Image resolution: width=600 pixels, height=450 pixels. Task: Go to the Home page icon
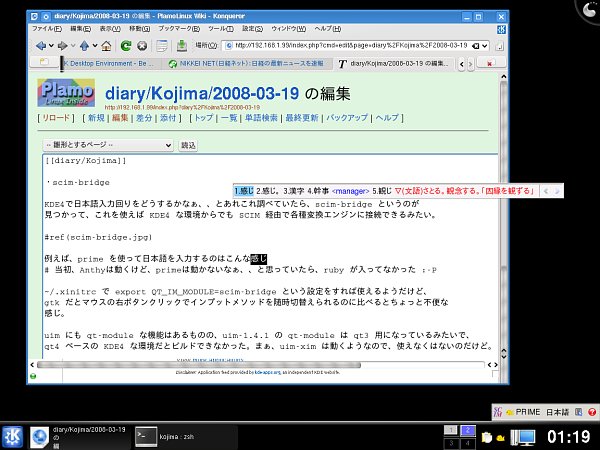click(x=106, y=46)
